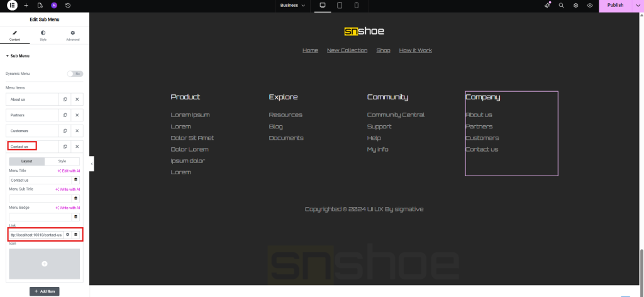This screenshot has width=644, height=297.
Task: Toggle page preview eye icon
Action: click(x=590, y=5)
